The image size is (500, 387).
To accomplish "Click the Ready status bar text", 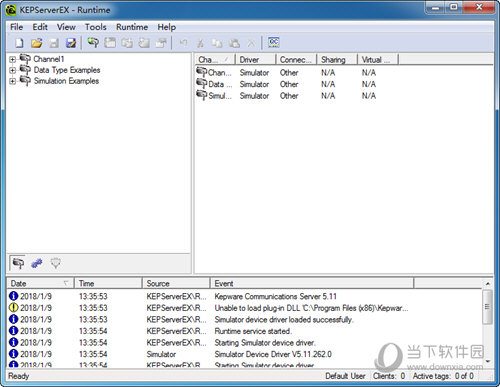I will click(19, 376).
